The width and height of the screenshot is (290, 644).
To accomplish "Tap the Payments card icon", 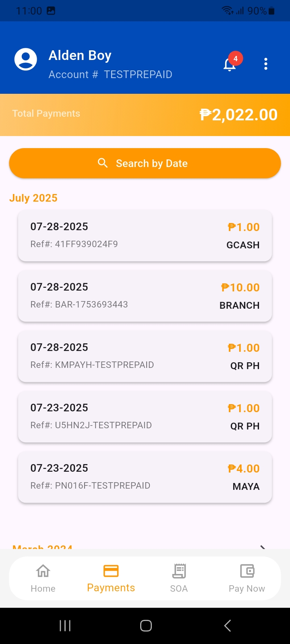I will 111,571.
